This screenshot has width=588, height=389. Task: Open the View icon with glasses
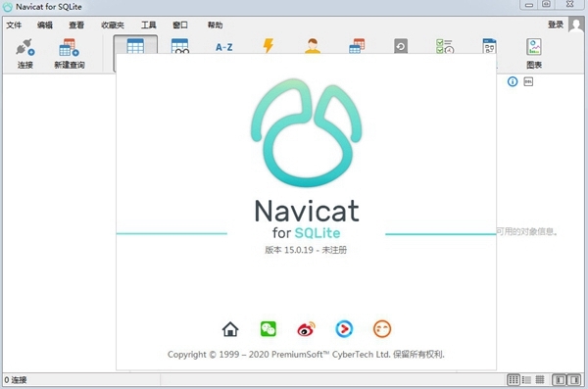pos(180,46)
